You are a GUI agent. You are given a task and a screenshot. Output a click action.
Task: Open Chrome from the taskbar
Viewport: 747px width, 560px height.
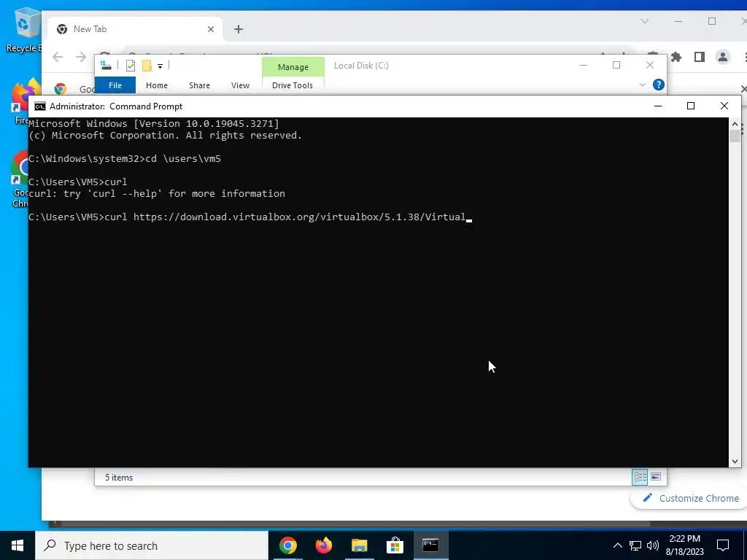coord(287,545)
